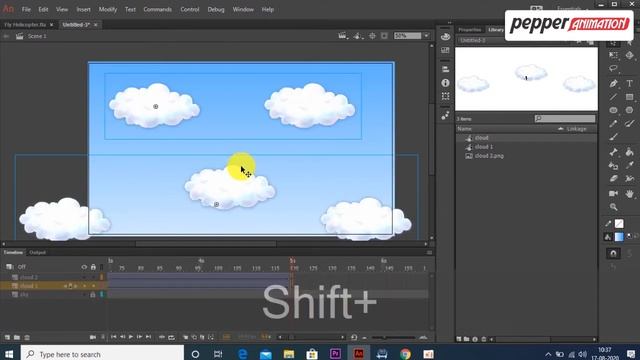
Task: Open the Timeline panel options menu
Action: 429,253
